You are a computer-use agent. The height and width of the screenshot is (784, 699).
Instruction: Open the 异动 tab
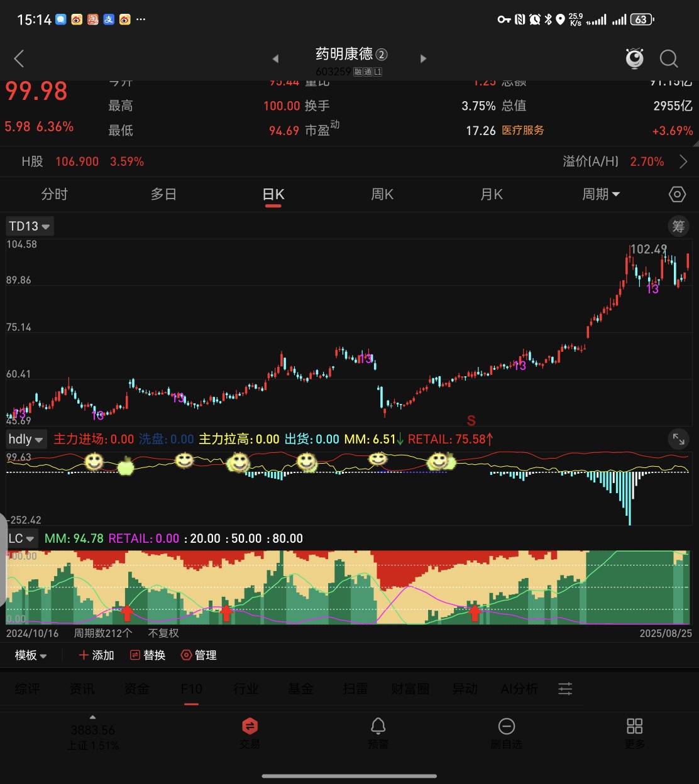(465, 689)
